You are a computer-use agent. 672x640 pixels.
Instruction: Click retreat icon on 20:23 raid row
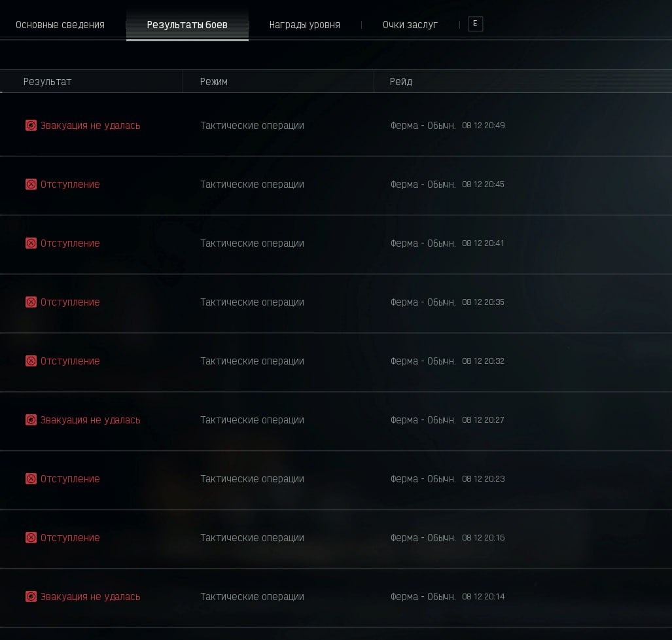31,479
